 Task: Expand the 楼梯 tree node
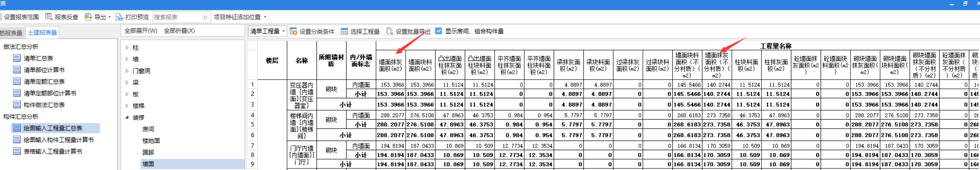[x=127, y=106]
